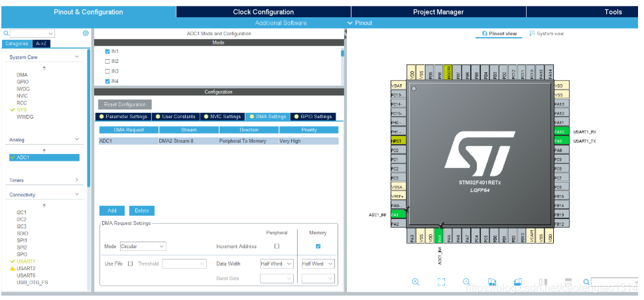Open Memory Data Width dropdown
Image resolution: width=644 pixels, height=300 pixels.
[x=318, y=264]
